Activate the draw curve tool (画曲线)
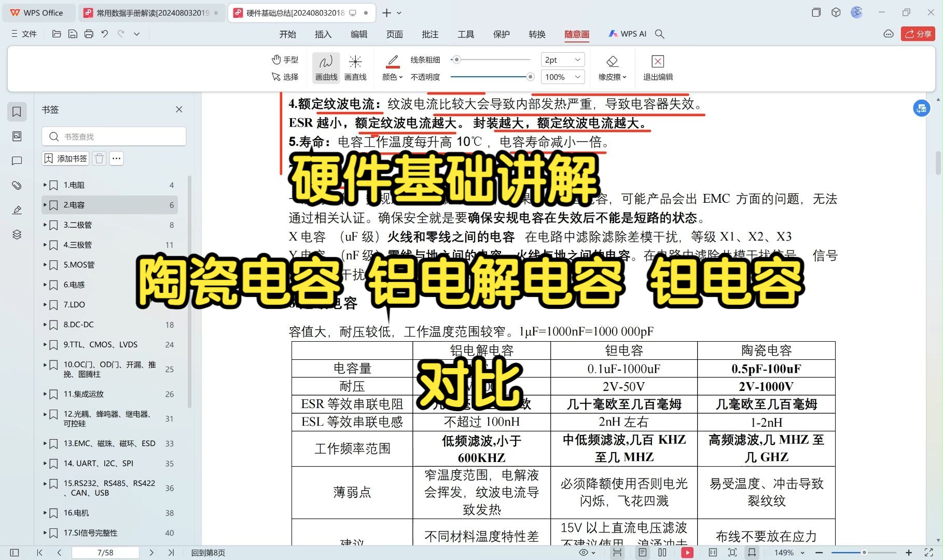 (x=326, y=68)
